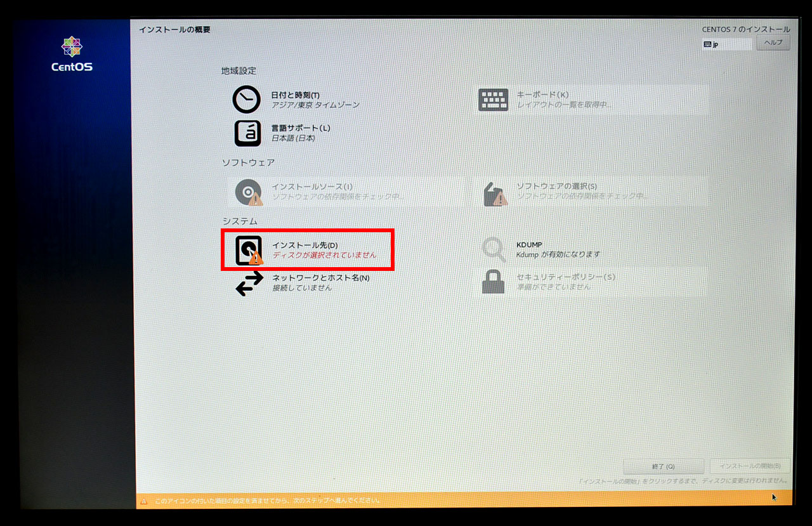Viewport: 812px width, 526px height.
Task: Click the Kdump が有効になります status text
Action: tap(558, 254)
